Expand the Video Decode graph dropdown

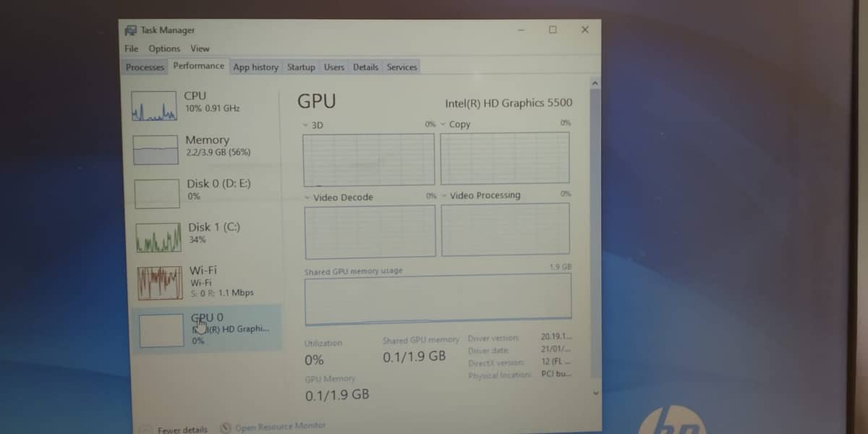click(307, 197)
